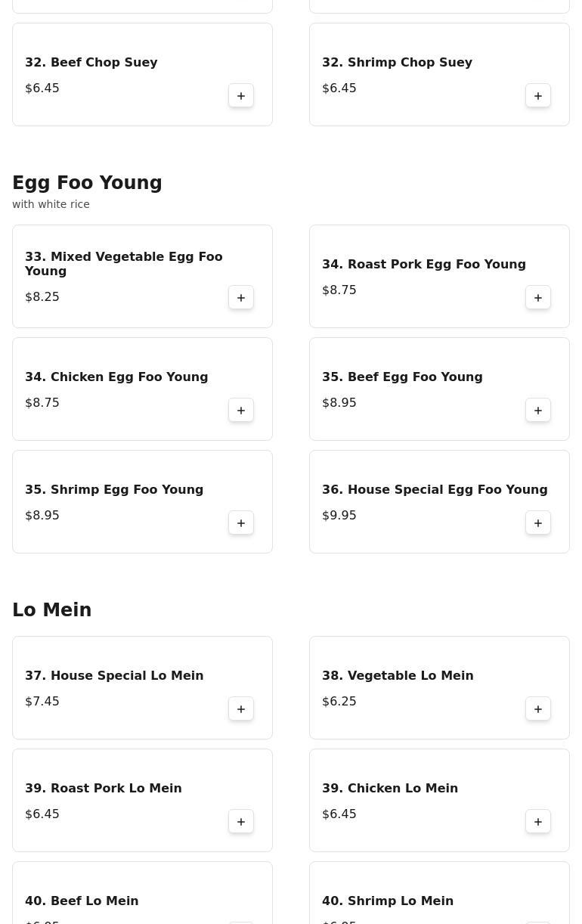Screen dimensions: 582x924
Task: Add Shrimp Egg Foo Young plus button
Action: 241,523
